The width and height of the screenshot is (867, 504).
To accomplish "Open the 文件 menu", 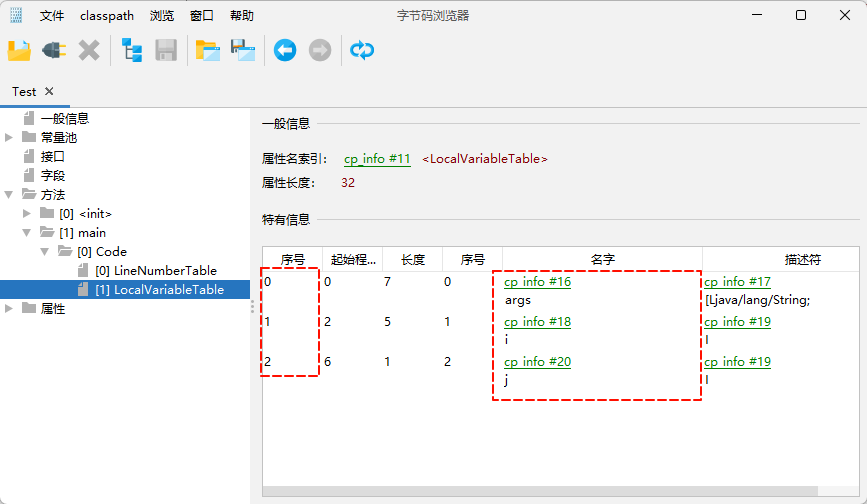I will 52,16.
